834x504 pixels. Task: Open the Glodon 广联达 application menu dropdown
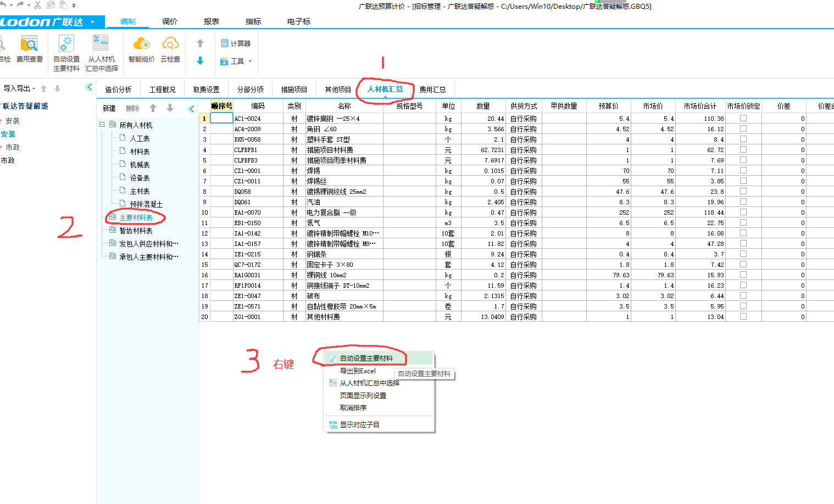point(92,22)
